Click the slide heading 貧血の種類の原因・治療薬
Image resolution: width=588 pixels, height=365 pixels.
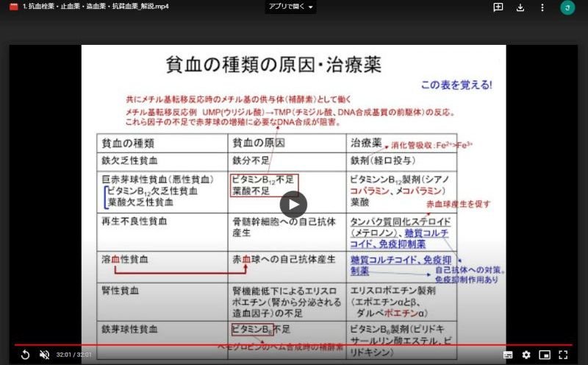click(x=273, y=65)
